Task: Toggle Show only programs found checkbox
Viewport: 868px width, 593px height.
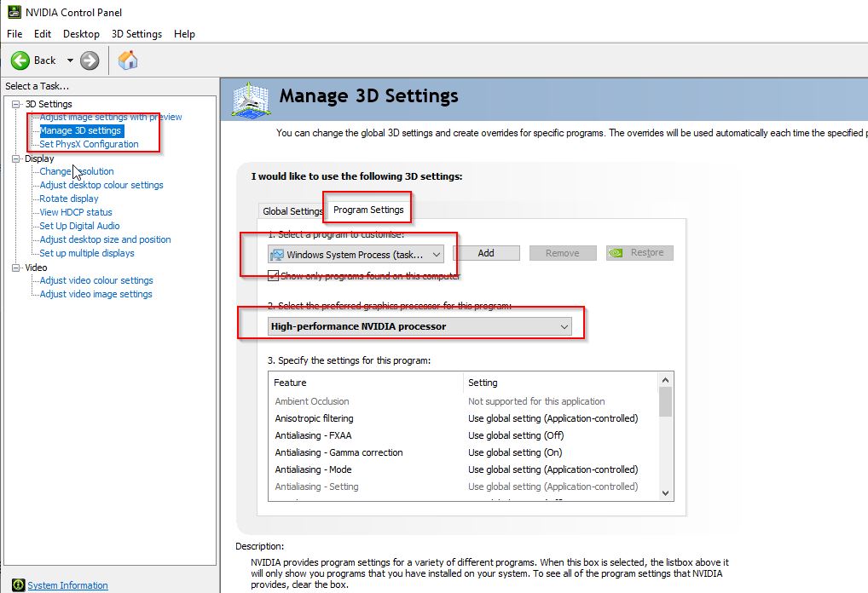Action: click(x=274, y=275)
